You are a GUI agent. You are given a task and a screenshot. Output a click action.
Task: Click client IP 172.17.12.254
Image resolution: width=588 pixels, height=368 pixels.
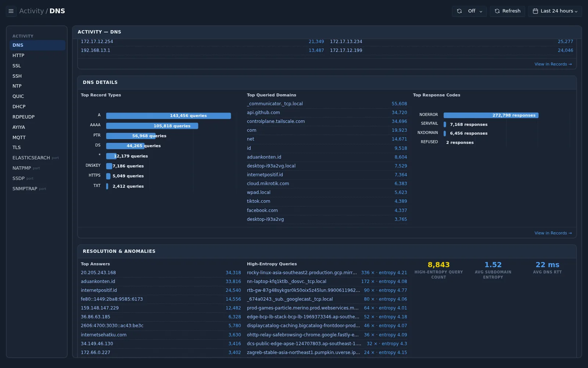point(202,42)
